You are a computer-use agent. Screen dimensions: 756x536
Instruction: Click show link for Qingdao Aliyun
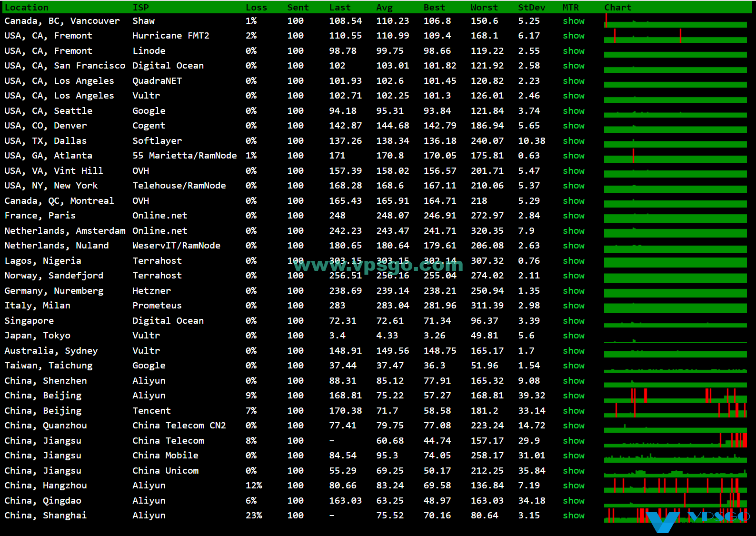coord(574,501)
